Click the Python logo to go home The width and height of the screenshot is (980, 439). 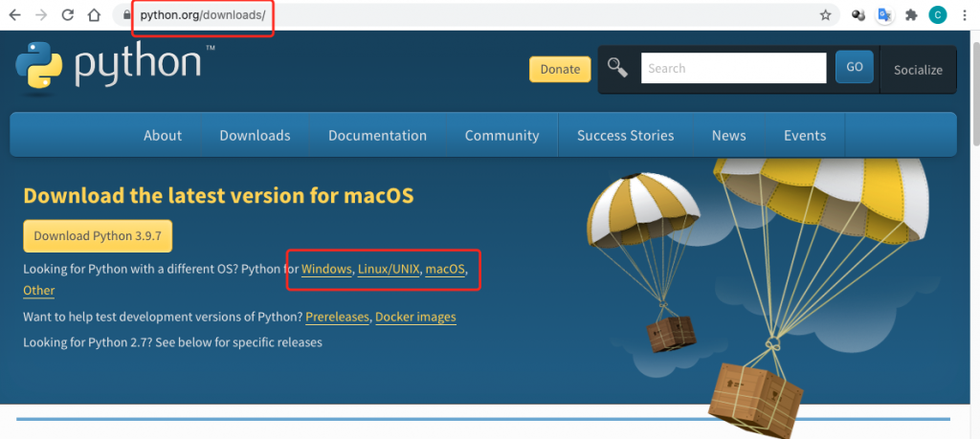(115, 68)
